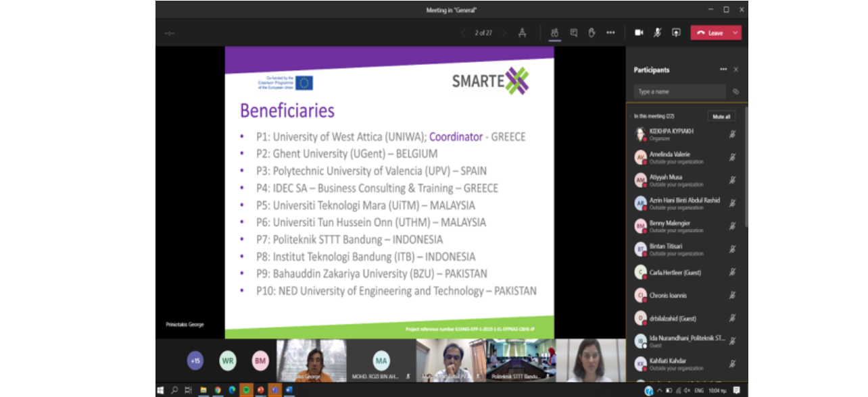The height and width of the screenshot is (397, 868).
Task: Click drbilalzahid's muted mic icon
Action: click(732, 318)
